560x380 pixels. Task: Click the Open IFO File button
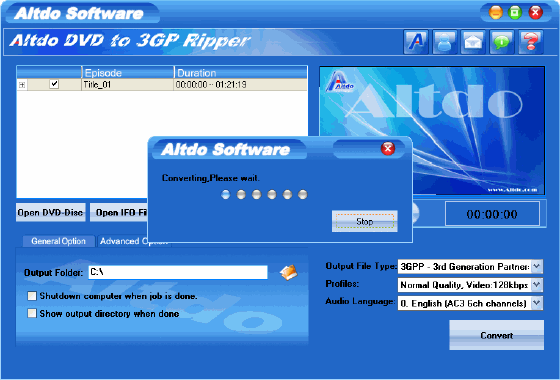(119, 212)
